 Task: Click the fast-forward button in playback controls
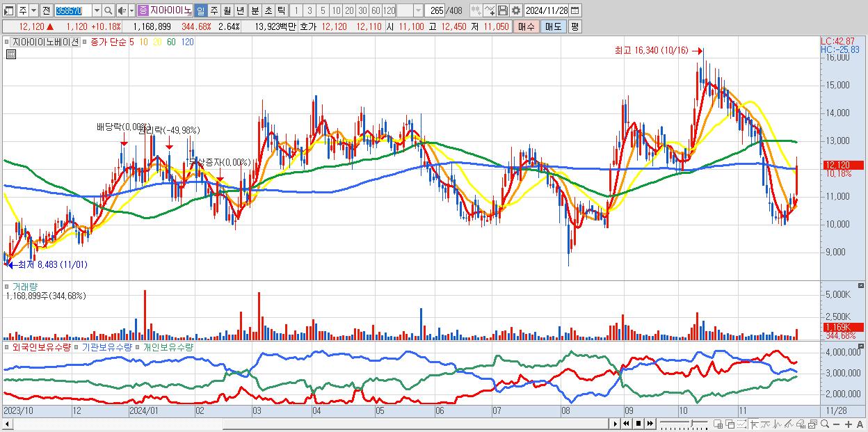(x=650, y=424)
